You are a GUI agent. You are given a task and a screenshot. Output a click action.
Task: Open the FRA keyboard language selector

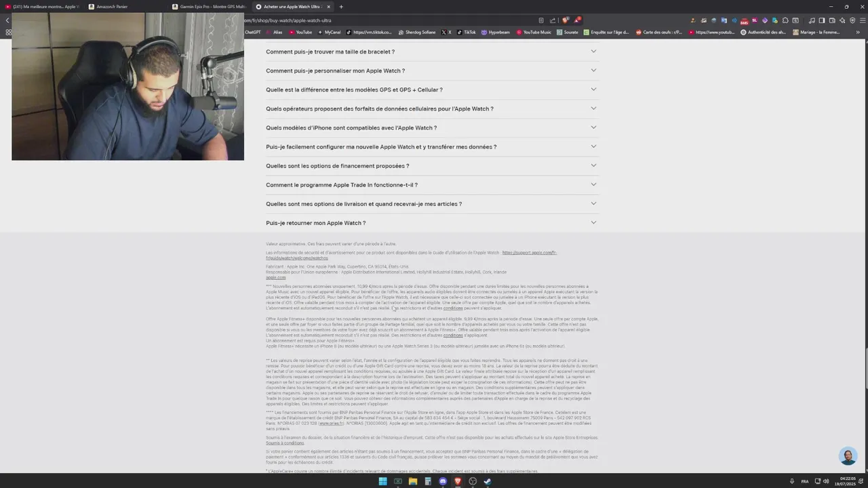point(805,481)
